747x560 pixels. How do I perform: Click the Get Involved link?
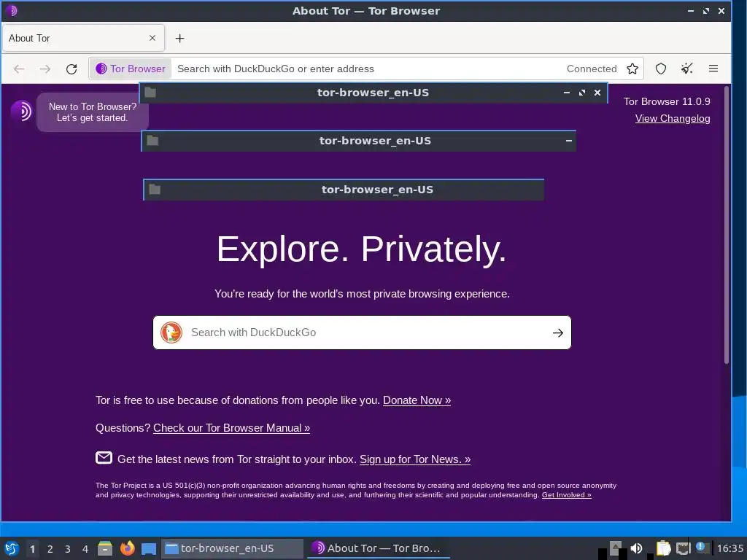coord(566,495)
